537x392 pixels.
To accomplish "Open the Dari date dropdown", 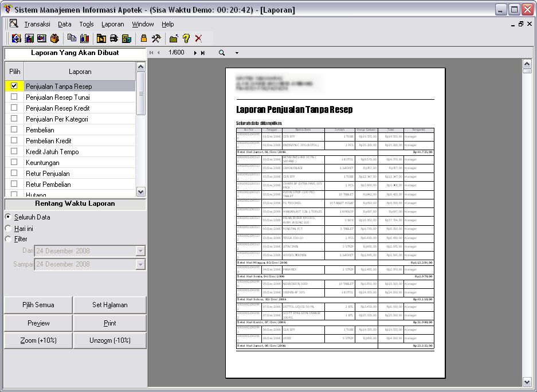I will (140, 251).
